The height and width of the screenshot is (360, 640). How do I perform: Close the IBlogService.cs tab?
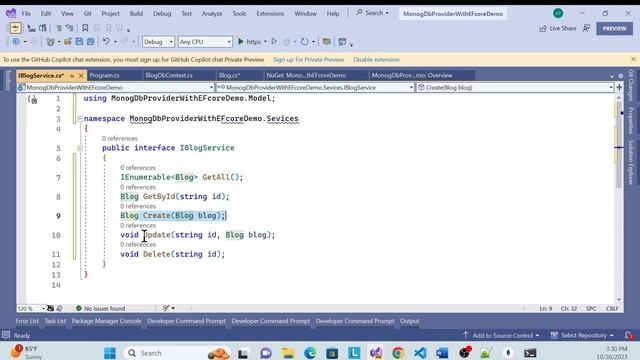coord(81,76)
